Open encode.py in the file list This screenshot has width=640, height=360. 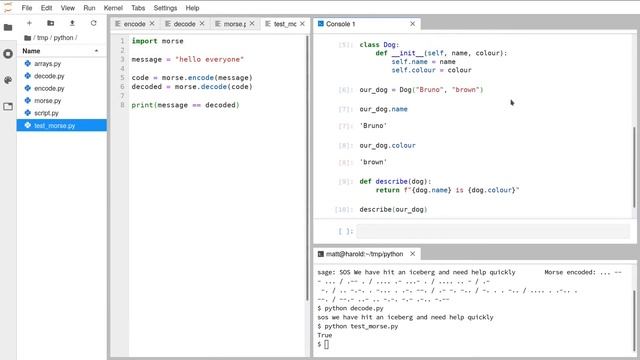click(62, 88)
